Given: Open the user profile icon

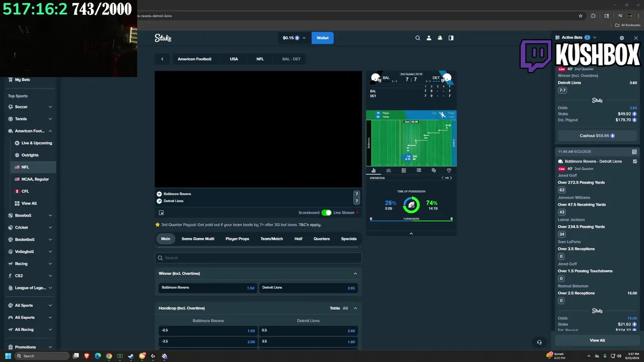Looking at the screenshot, I should click(429, 38).
